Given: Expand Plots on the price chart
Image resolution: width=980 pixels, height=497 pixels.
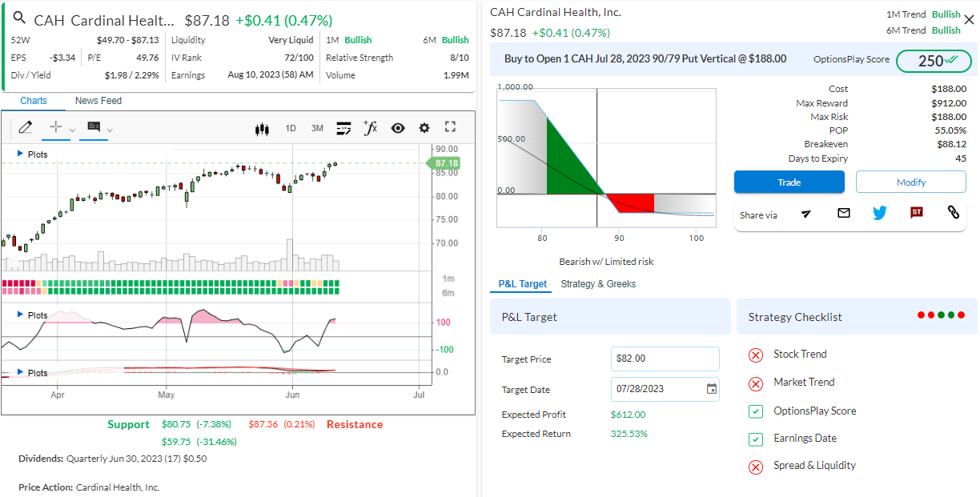Looking at the screenshot, I should click(33, 154).
